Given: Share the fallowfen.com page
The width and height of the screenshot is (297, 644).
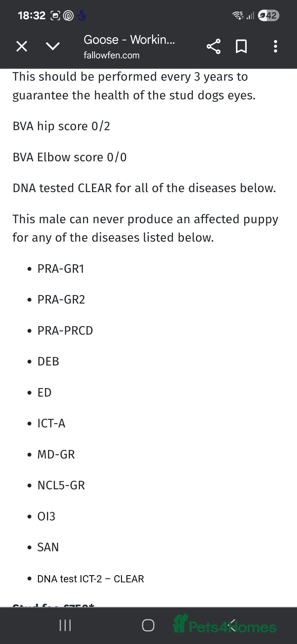Looking at the screenshot, I should click(x=213, y=46).
